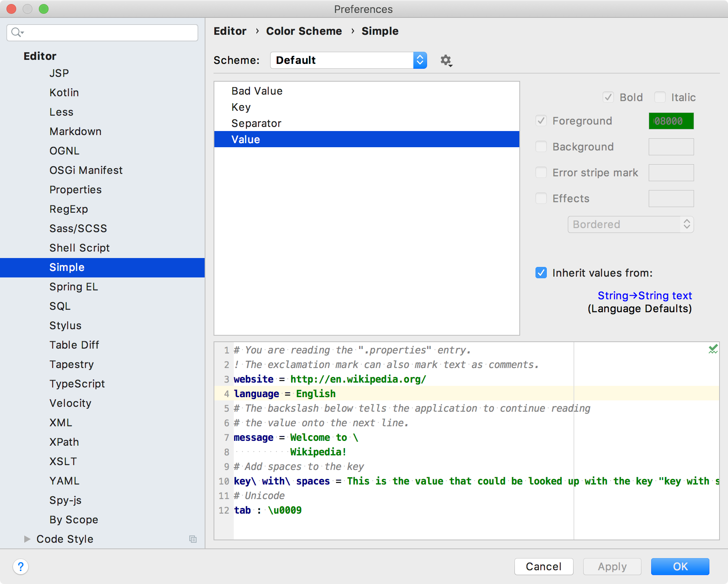Enable the Background checkbox
The width and height of the screenshot is (728, 584).
coord(541,147)
